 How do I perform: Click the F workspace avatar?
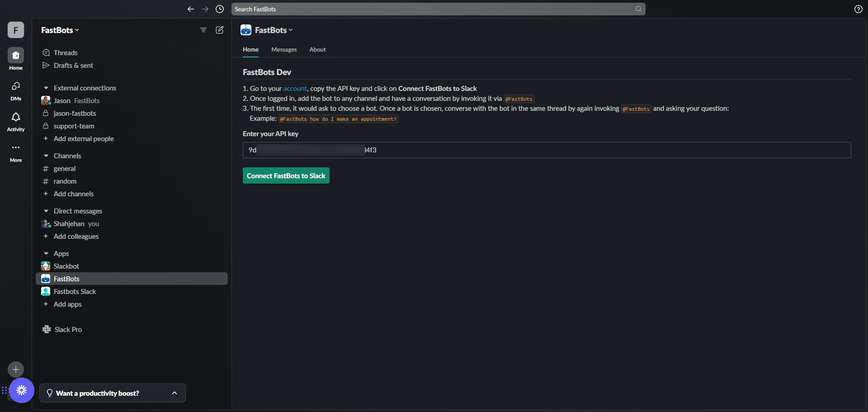tap(16, 30)
